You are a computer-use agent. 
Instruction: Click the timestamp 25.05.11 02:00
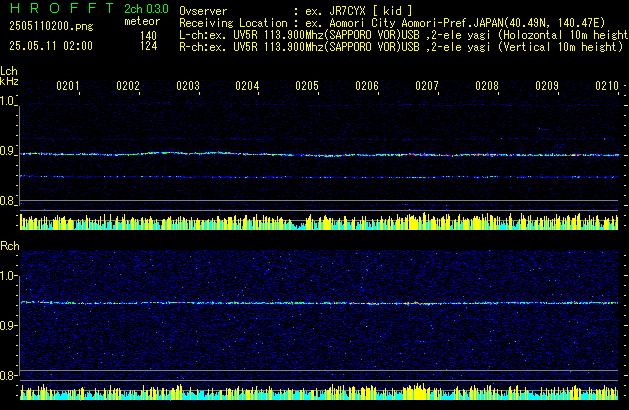[x=51, y=46]
